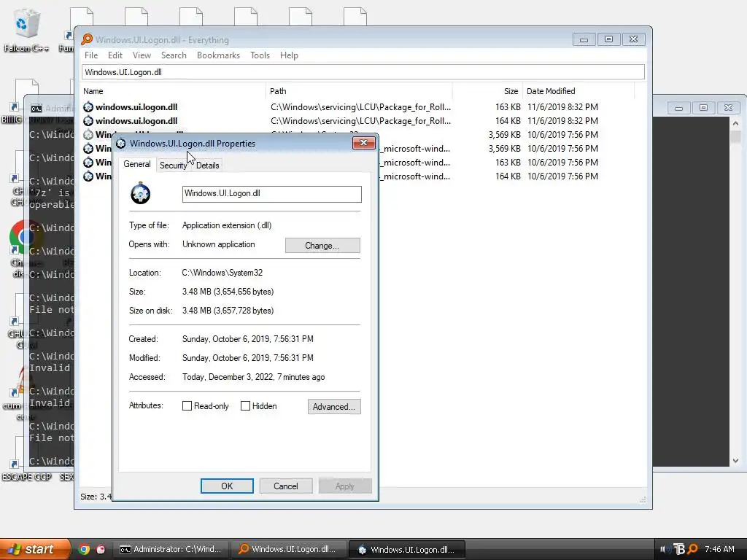Click the Apply button
747x560 pixels.
345,486
